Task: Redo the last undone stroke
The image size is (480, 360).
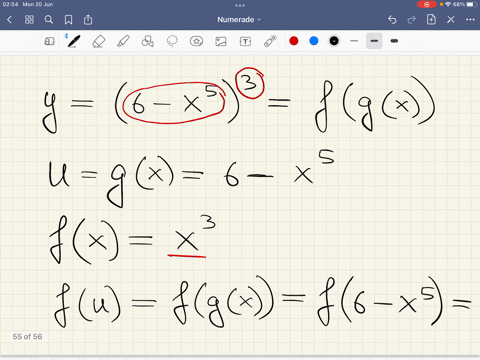Action: click(412, 20)
